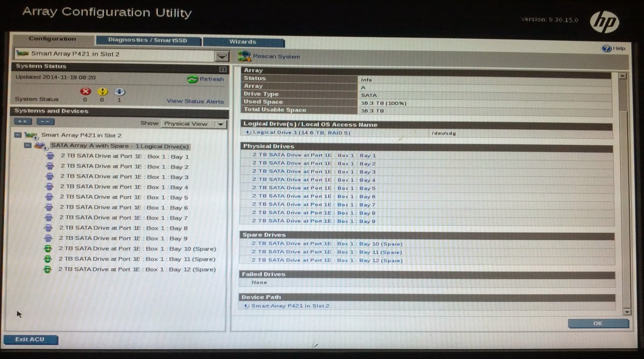Click the blue info status icon
This screenshot has width=644, height=359.
coord(120,92)
